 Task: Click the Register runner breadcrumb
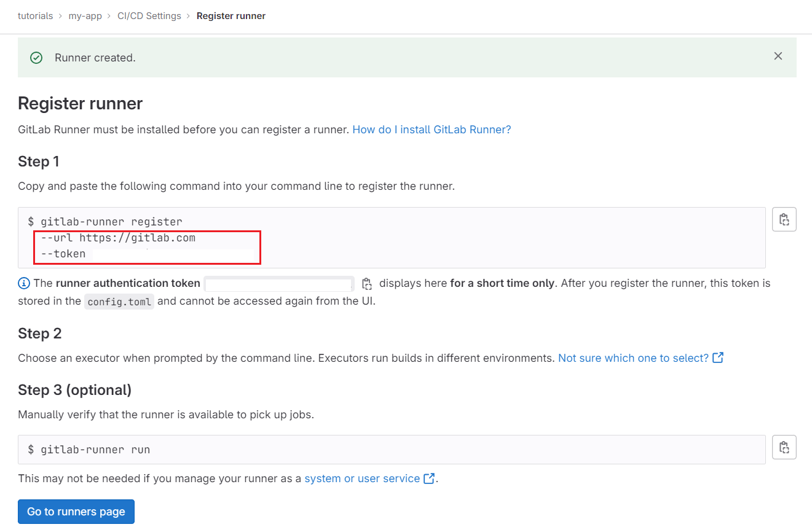(231, 16)
